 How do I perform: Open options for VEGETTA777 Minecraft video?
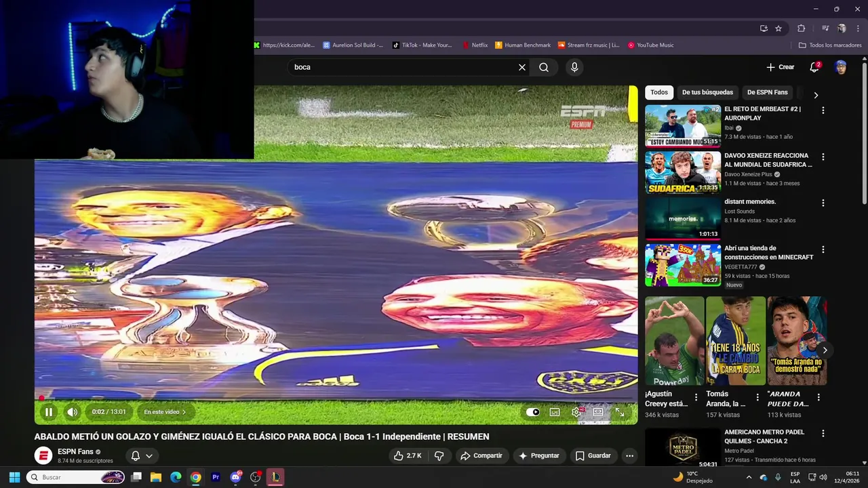point(823,249)
